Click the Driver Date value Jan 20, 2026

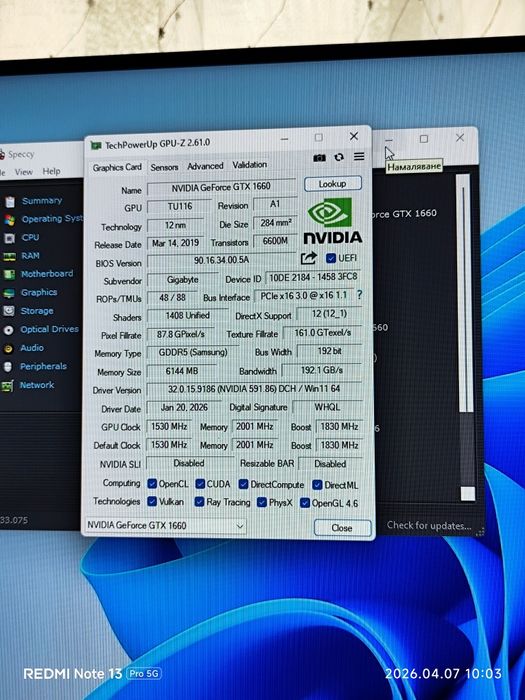tap(184, 407)
